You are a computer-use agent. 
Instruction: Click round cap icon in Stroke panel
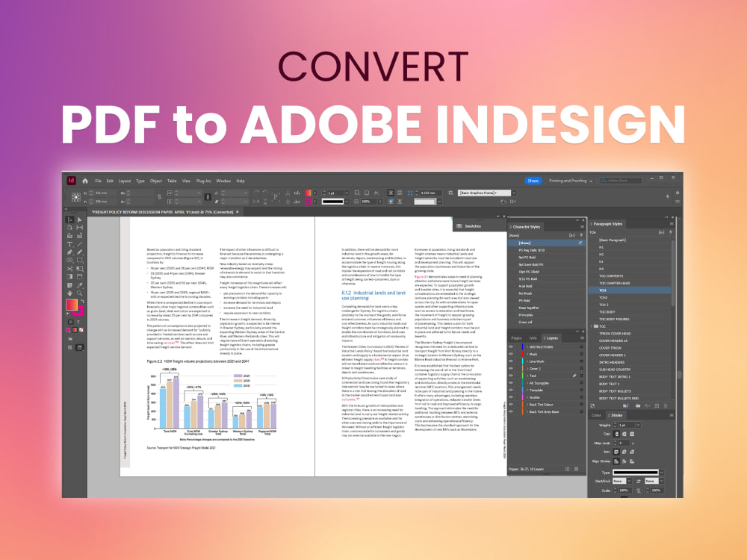(x=624, y=435)
